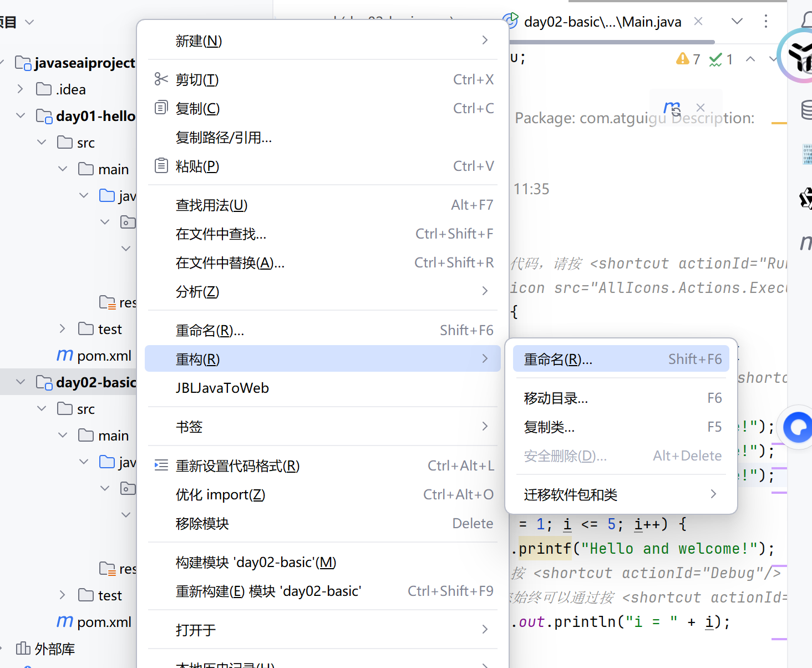Collapse the src folder under day01-hello
The image size is (812, 668).
pos(42,143)
